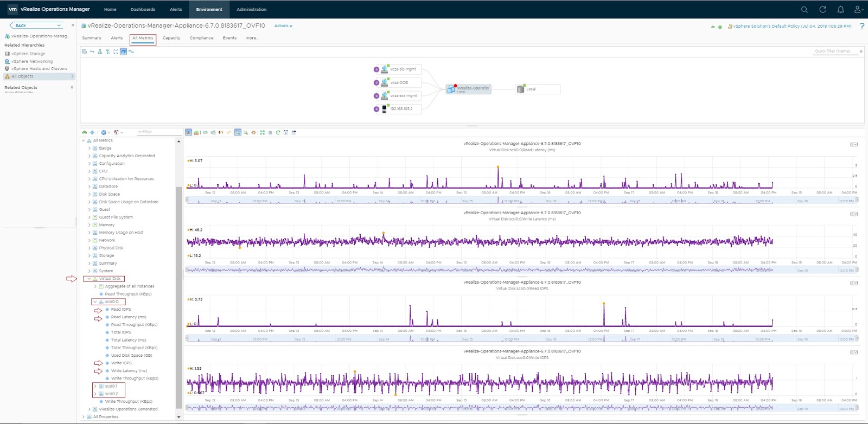Open the user account menu icon
The width and height of the screenshot is (868, 424).
858,9
